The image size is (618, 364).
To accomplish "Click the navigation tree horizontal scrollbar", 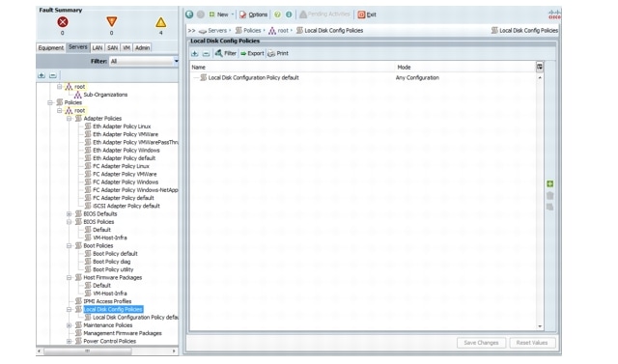I will [88, 351].
